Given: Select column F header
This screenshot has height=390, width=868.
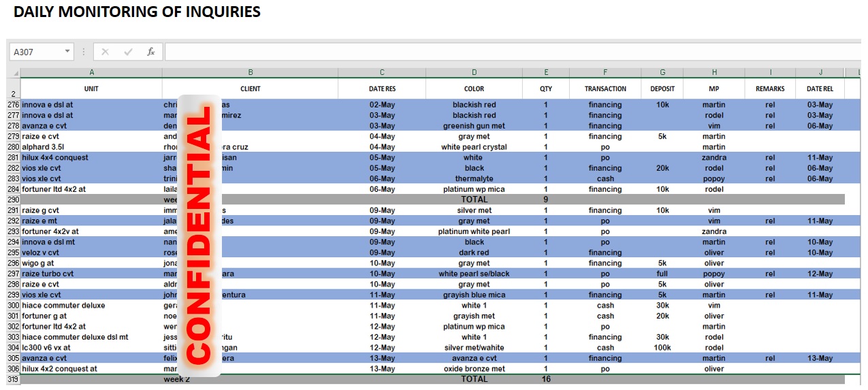Looking at the screenshot, I should pos(605,72).
